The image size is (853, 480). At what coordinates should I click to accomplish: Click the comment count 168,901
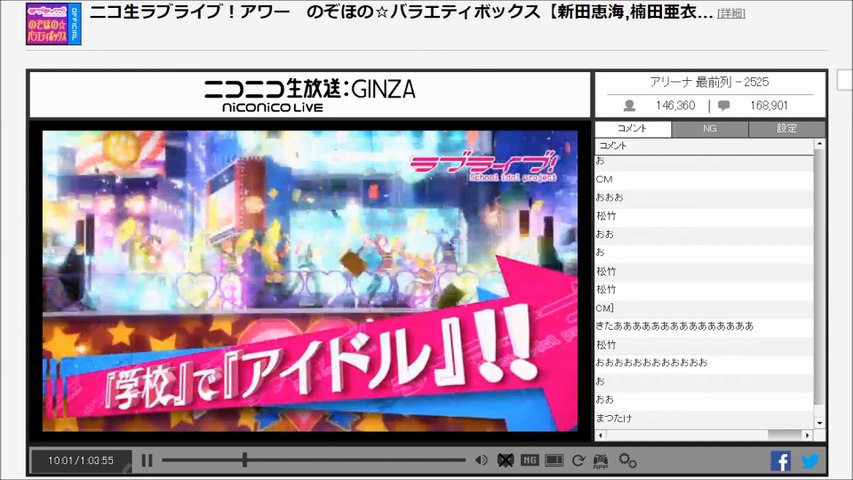point(769,106)
